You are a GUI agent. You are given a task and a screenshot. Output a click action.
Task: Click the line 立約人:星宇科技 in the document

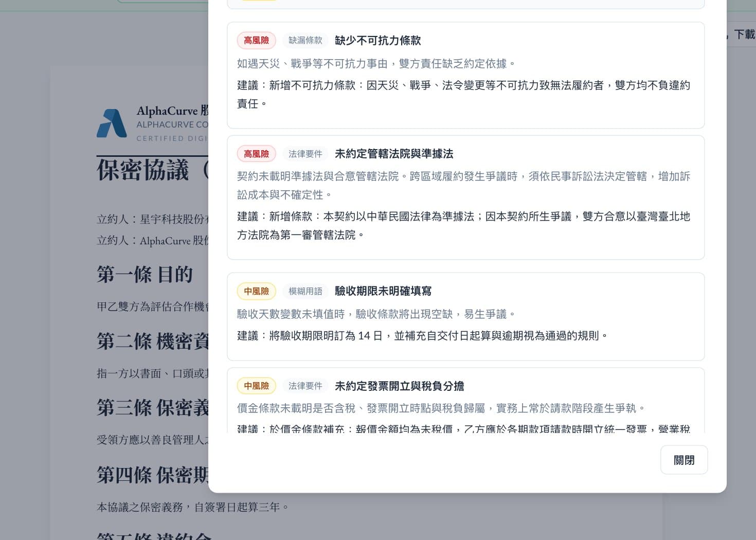click(152, 219)
